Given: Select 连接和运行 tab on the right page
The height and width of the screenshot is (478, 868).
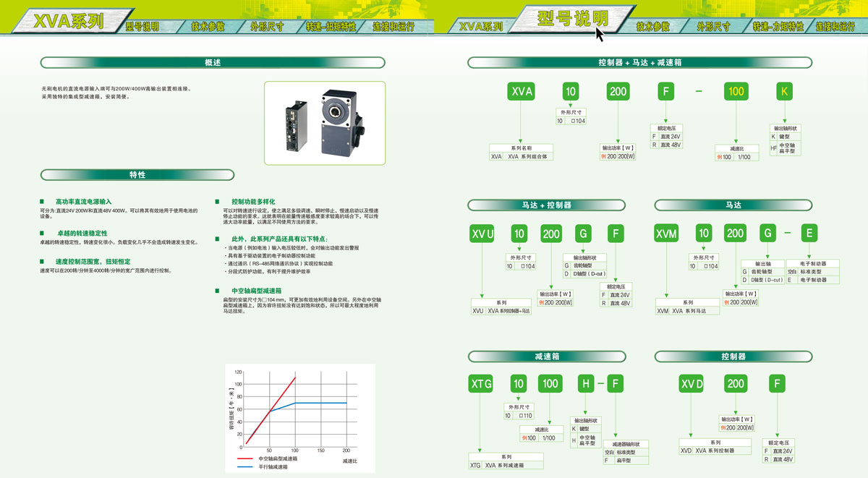Looking at the screenshot, I should pyautogui.click(x=838, y=27).
